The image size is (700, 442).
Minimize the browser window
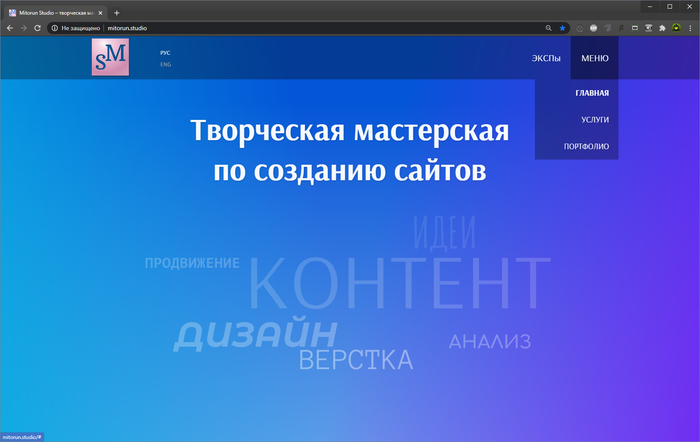650,7
